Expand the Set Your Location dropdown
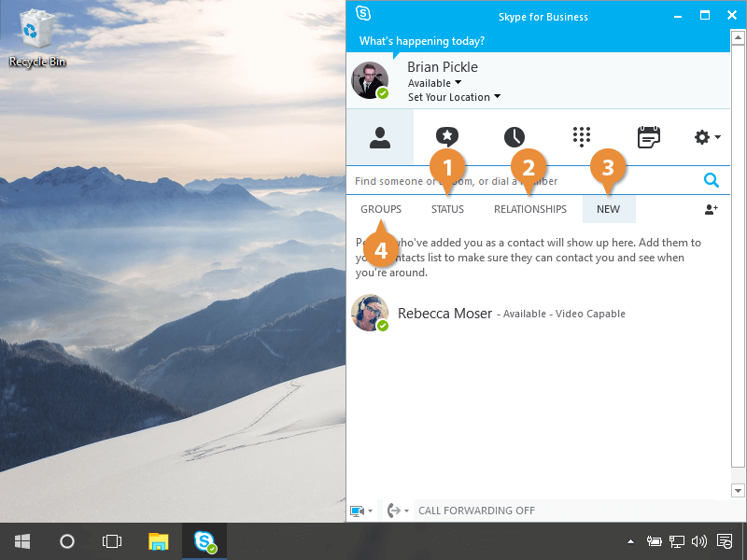This screenshot has height=560, width=747. click(454, 97)
